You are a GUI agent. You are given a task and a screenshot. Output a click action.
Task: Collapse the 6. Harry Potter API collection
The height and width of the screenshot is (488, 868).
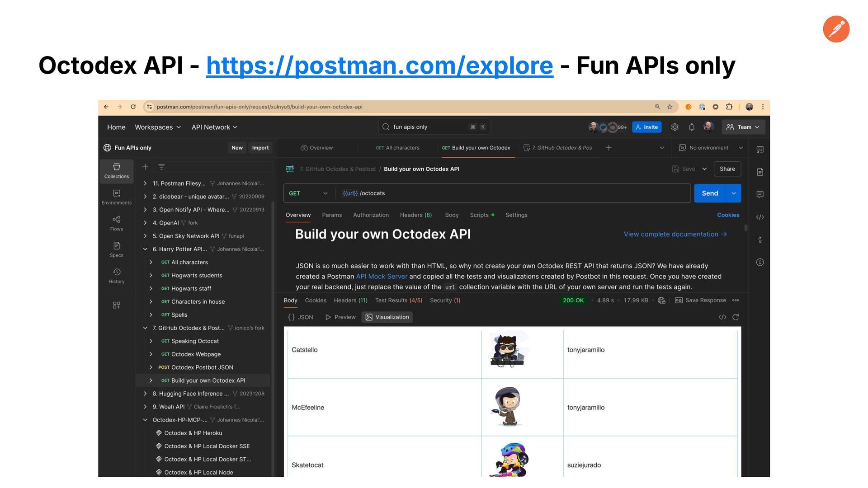(145, 249)
